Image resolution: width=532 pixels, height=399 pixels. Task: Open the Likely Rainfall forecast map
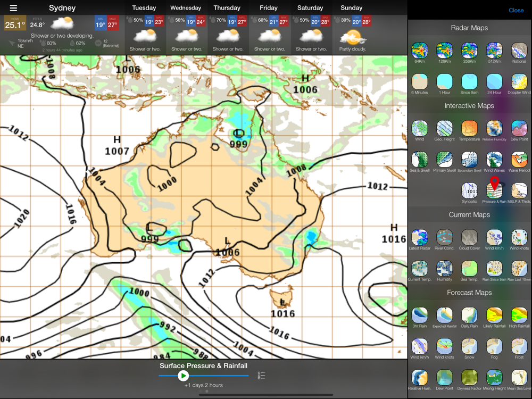coord(494,315)
